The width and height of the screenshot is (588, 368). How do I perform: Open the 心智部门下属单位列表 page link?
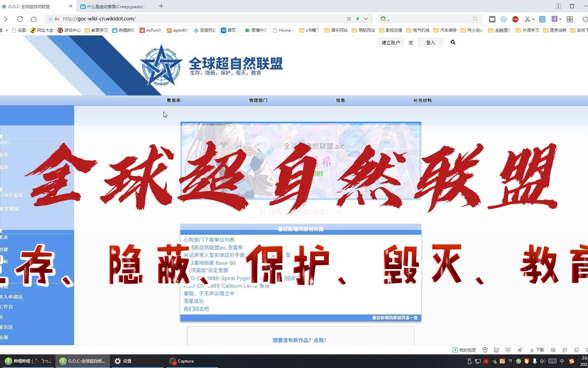pyautogui.click(x=209, y=240)
